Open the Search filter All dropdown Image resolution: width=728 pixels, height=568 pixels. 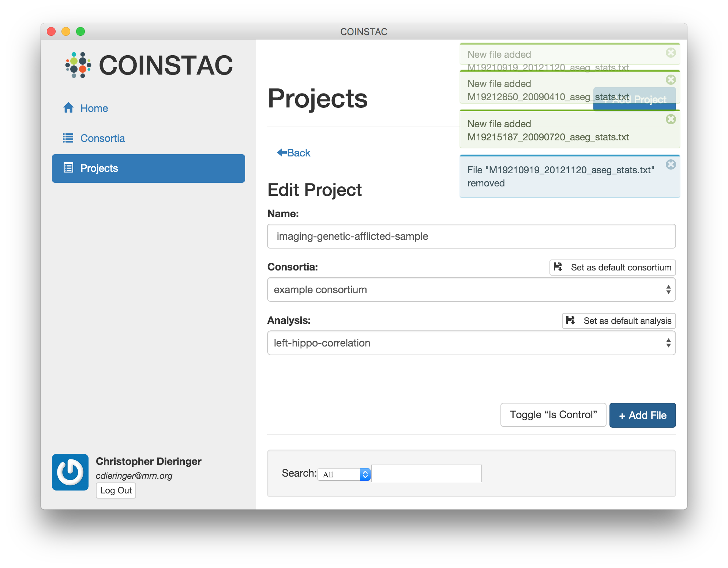344,474
